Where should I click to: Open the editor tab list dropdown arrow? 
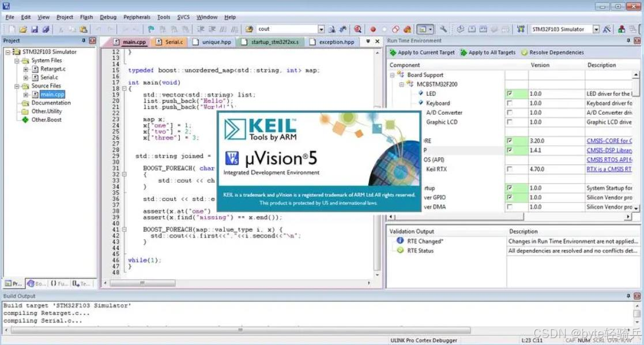368,42
